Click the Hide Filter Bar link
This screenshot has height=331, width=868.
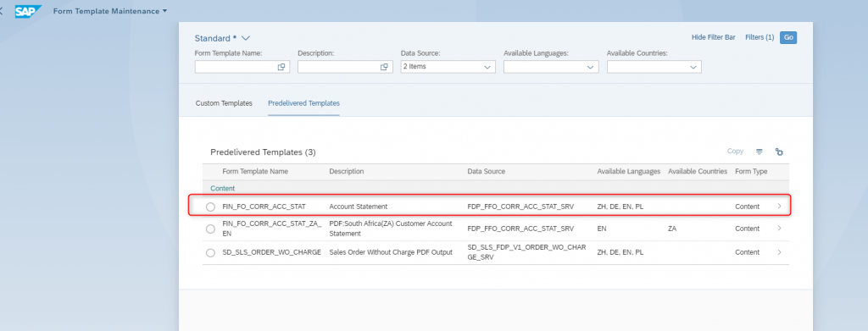[x=713, y=37]
